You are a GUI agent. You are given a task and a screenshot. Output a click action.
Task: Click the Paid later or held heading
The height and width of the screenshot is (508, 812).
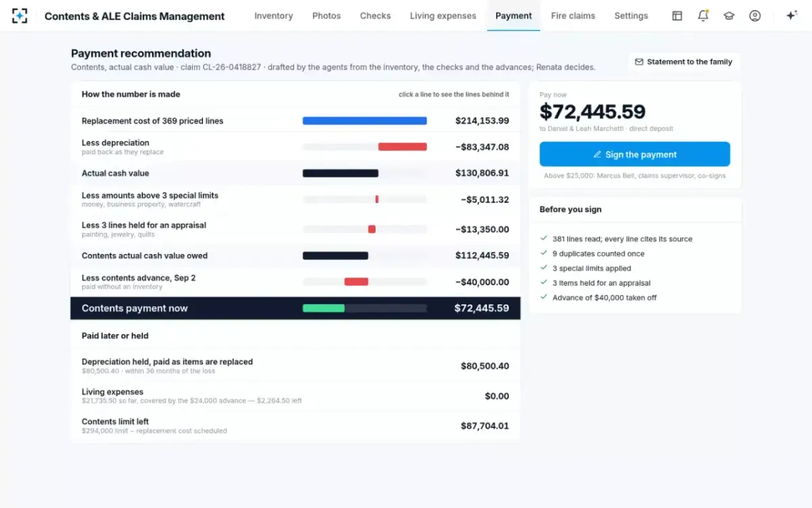point(115,336)
